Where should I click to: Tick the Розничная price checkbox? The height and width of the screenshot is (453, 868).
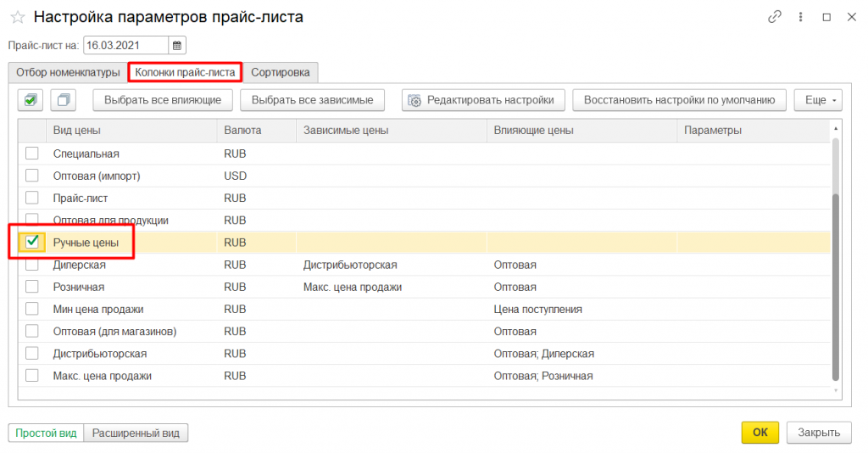[x=32, y=287]
